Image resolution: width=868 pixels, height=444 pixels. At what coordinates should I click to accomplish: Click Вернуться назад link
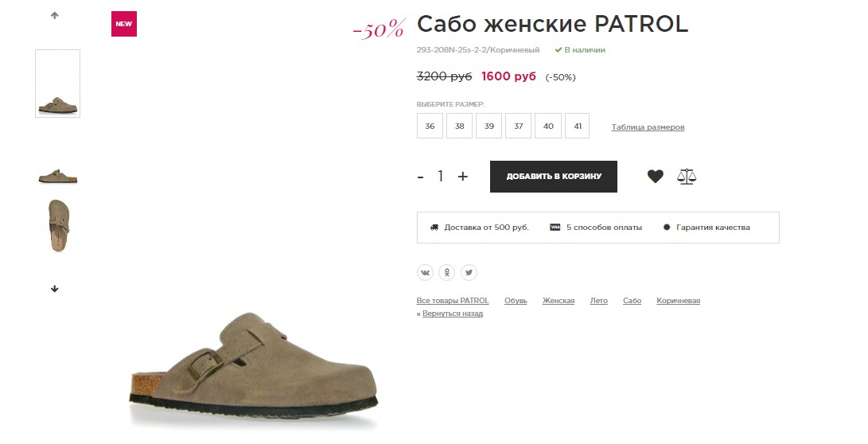452,314
